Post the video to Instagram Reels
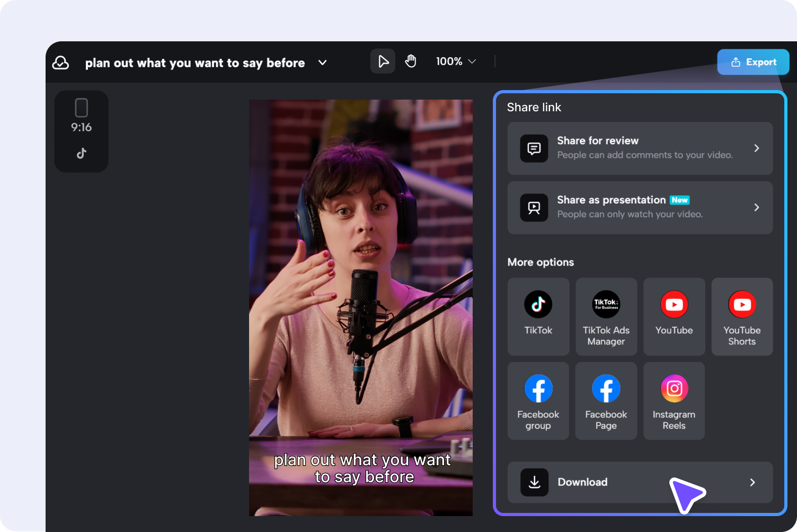797x532 pixels. tap(674, 401)
